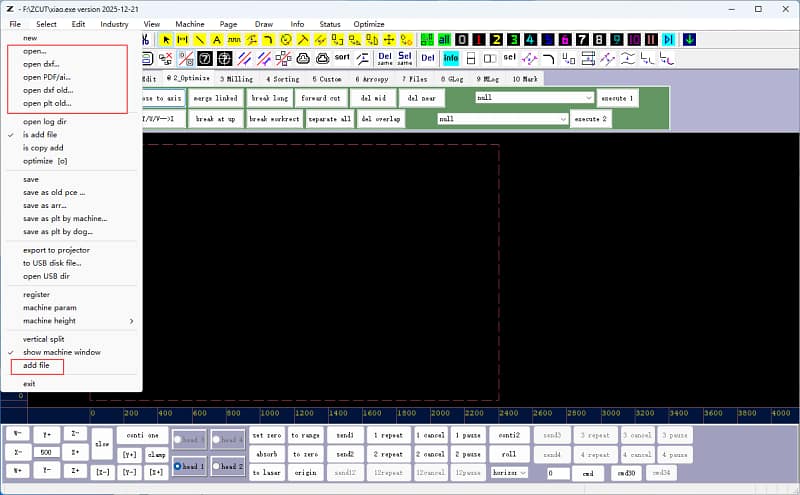The height and width of the screenshot is (495, 800).
Task: Select the yellow corner bend tool
Action: [268, 39]
